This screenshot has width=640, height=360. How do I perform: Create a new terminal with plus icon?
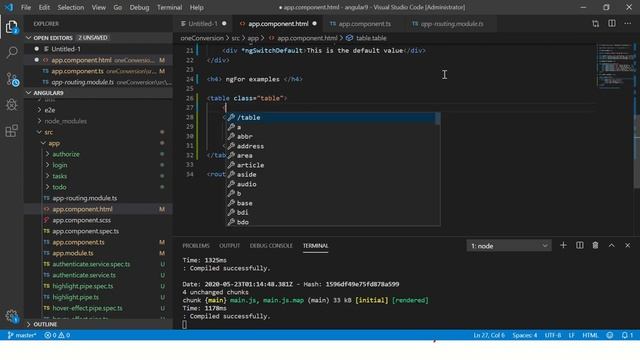point(563,245)
